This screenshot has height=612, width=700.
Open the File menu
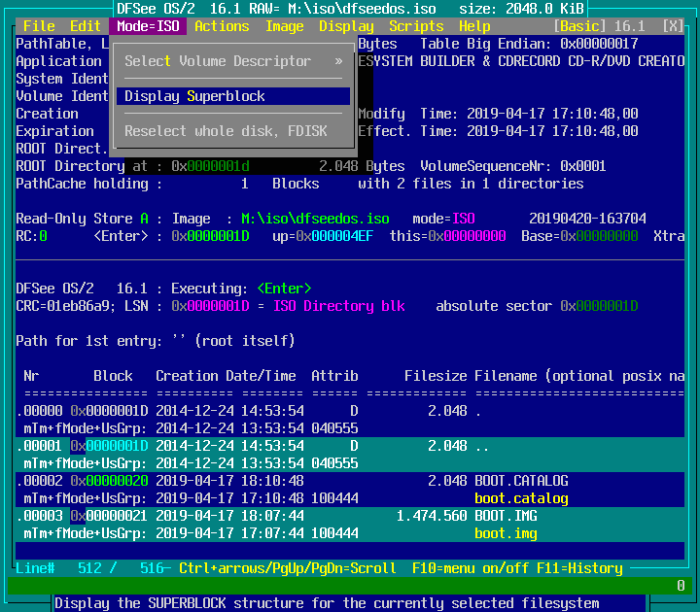(x=39, y=26)
